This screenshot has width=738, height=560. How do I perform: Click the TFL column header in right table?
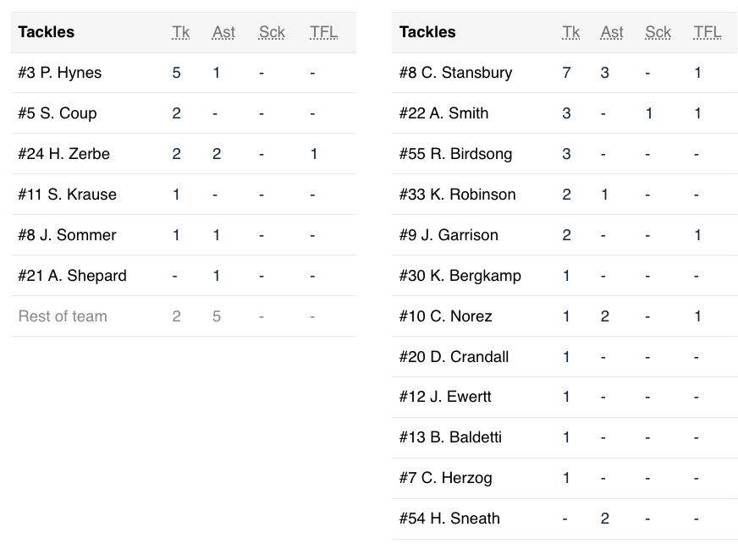(x=707, y=32)
